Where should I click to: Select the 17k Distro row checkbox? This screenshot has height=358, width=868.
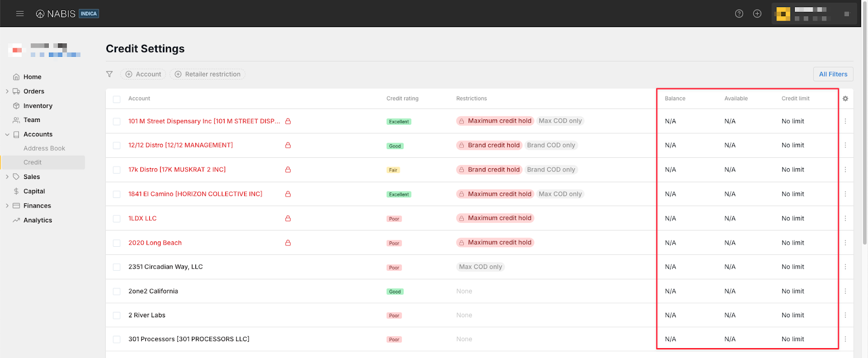117,170
